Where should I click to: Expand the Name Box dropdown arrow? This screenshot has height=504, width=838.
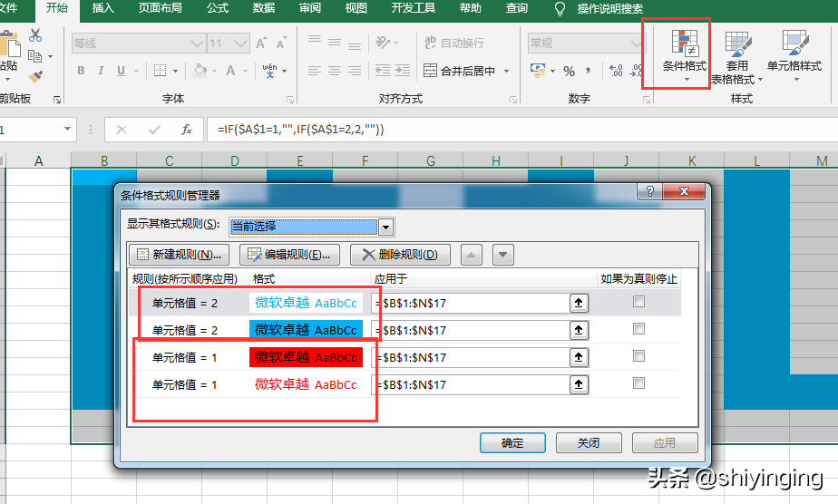pyautogui.click(x=67, y=130)
